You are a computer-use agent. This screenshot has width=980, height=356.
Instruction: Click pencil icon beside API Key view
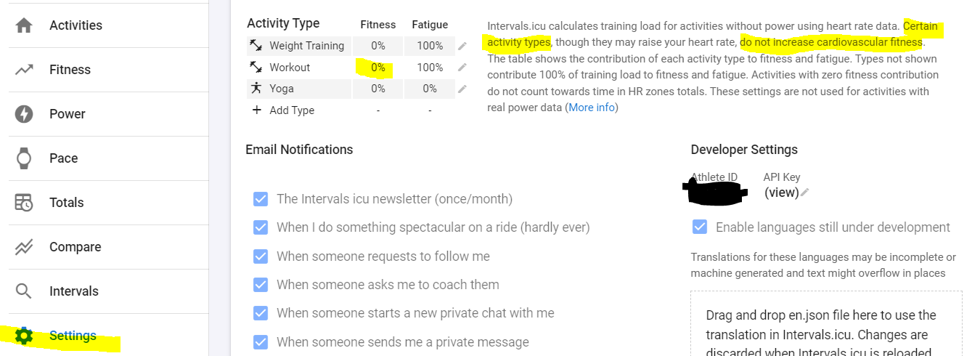click(804, 193)
